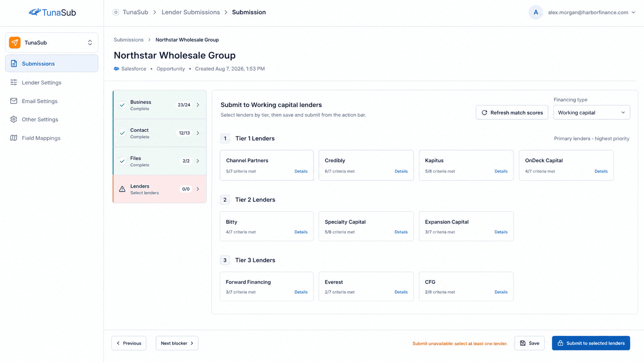Click the Lenders warning triangle icon
The height and width of the screenshot is (362, 644).
coord(122,189)
